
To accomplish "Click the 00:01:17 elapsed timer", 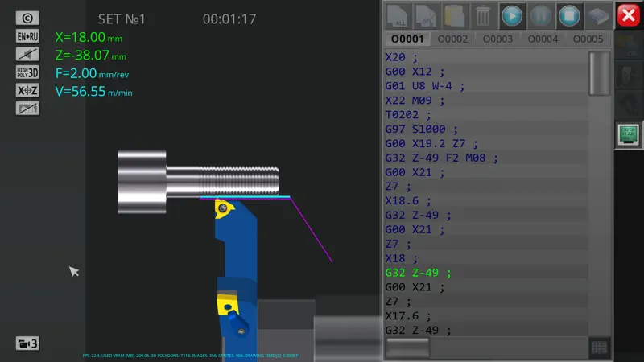I will [229, 19].
